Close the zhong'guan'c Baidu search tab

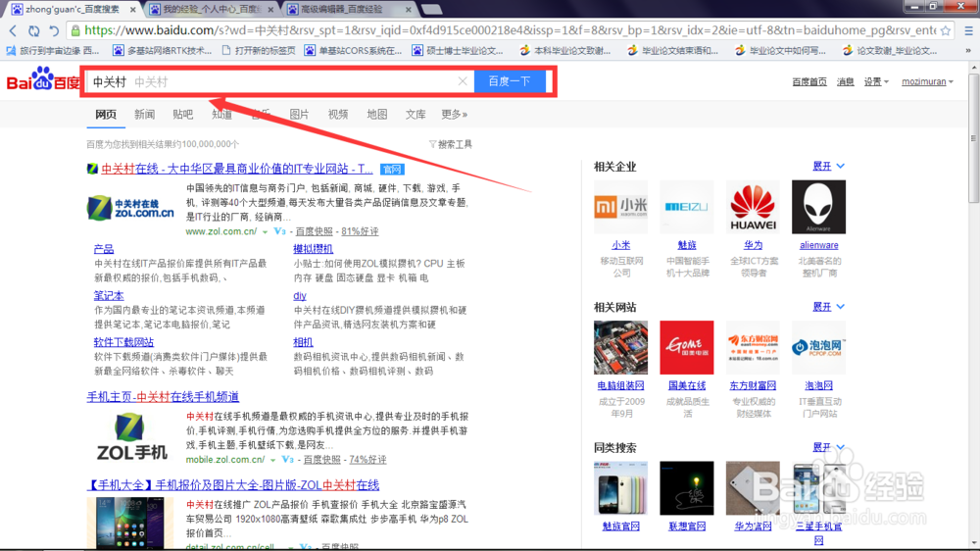click(x=132, y=10)
